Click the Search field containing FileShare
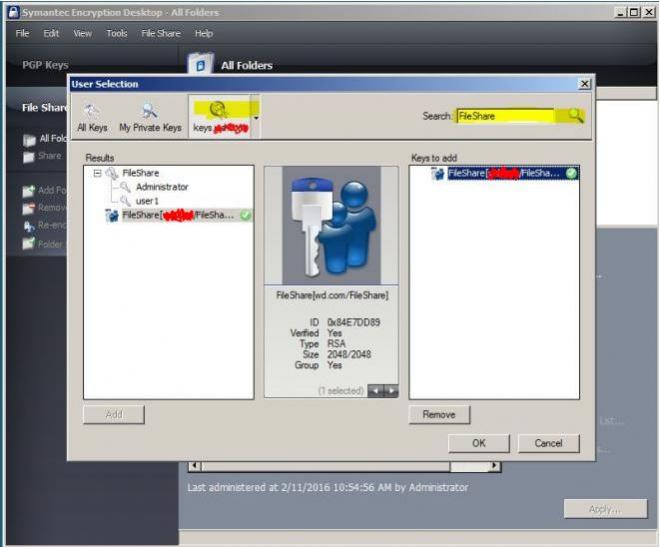Screen dimensions: 660x547 tap(505, 116)
